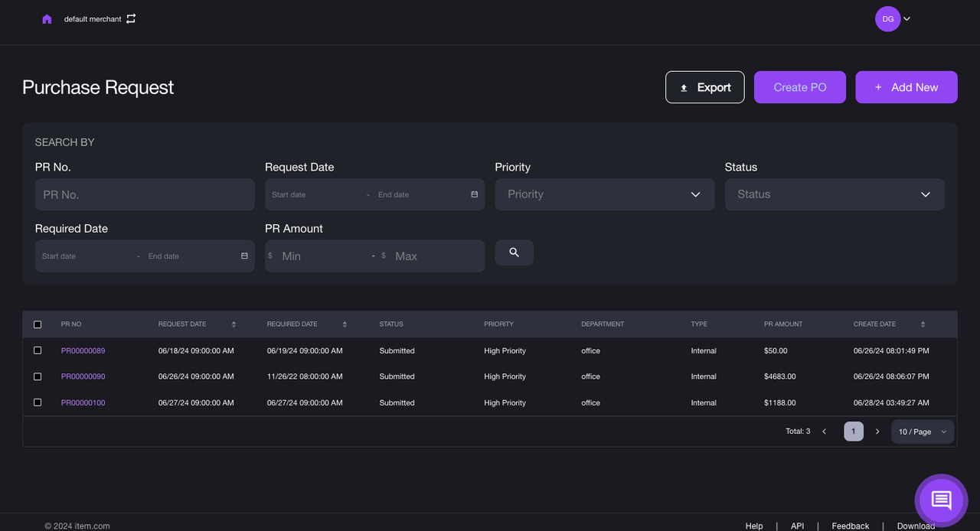The width and height of the screenshot is (980, 531).
Task: Select the PR00000100 row checkbox
Action: click(38, 402)
